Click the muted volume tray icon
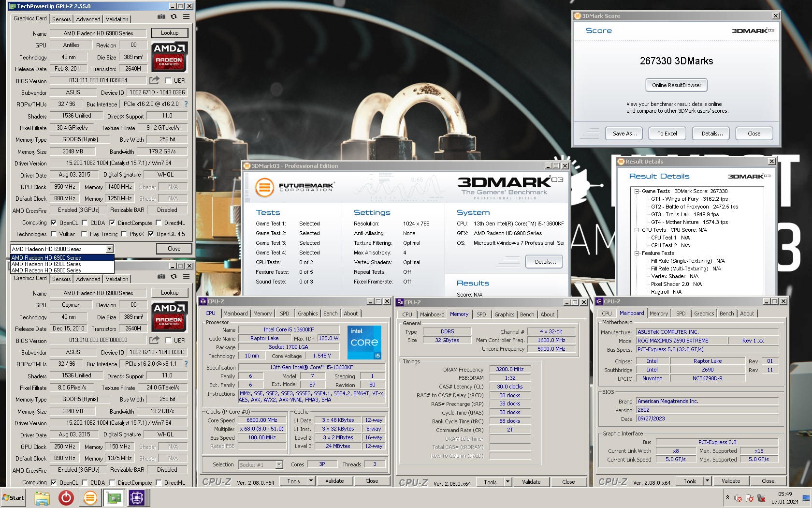 click(x=738, y=498)
